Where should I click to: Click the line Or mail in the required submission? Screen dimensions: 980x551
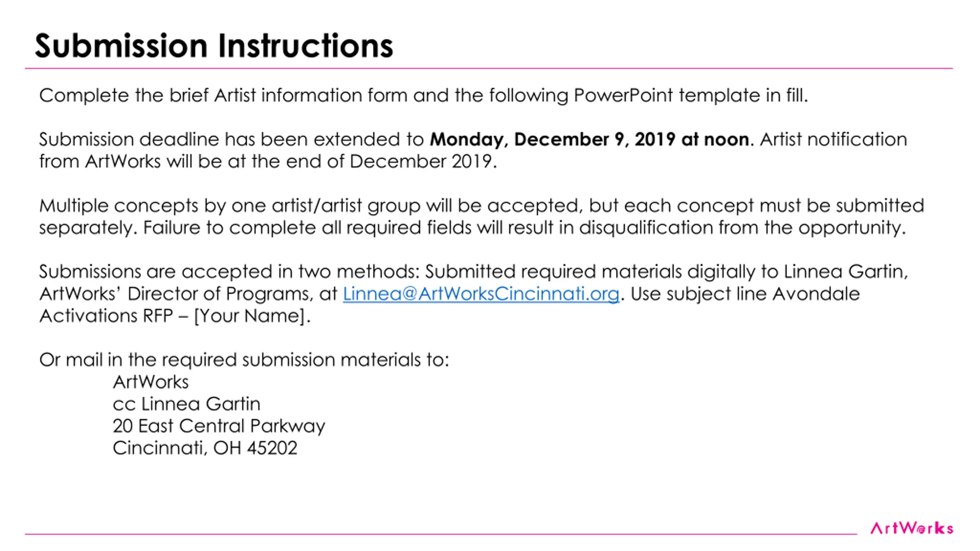244,360
